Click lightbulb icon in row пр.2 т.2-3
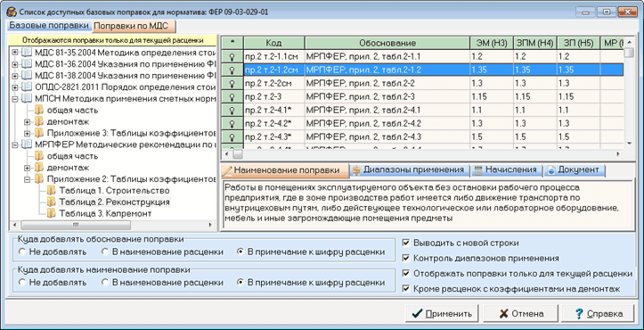The width and height of the screenshot is (644, 330). 232,97
